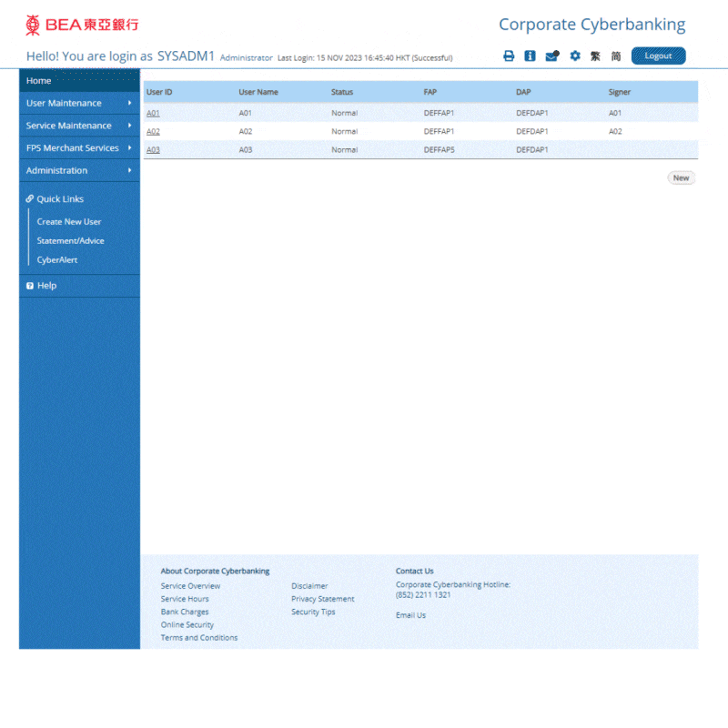Open user ID A01 link
The width and height of the screenshot is (728, 728).
(153, 113)
